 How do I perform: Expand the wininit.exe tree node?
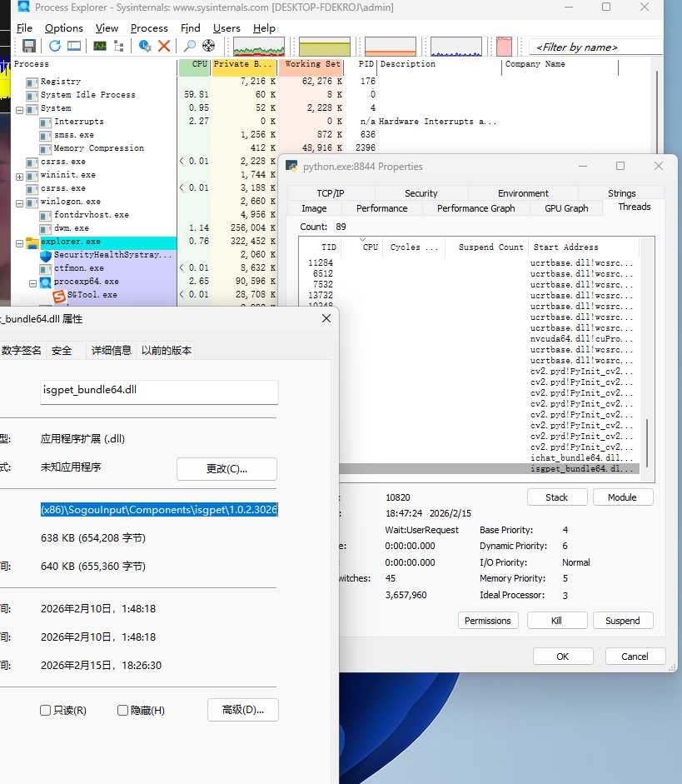(20, 176)
